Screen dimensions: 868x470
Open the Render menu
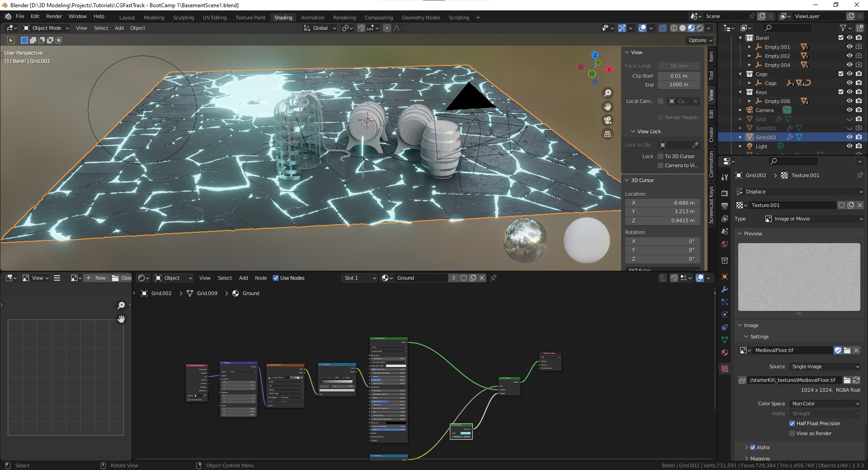[x=54, y=16]
